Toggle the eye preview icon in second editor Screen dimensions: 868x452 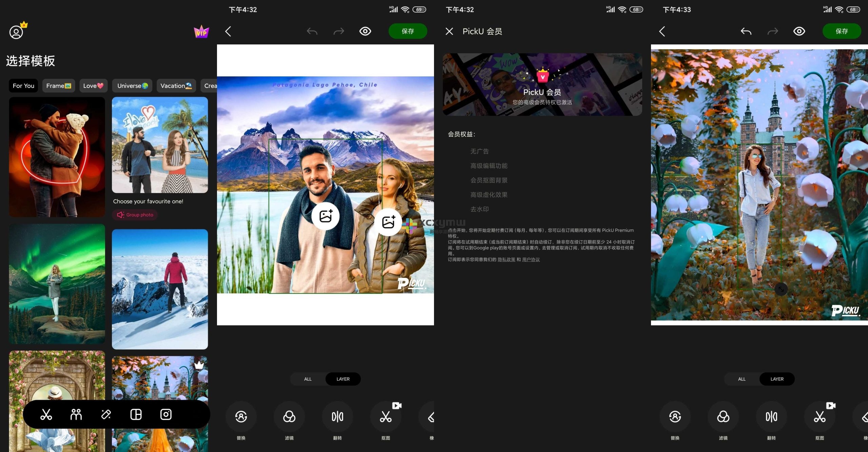(365, 31)
